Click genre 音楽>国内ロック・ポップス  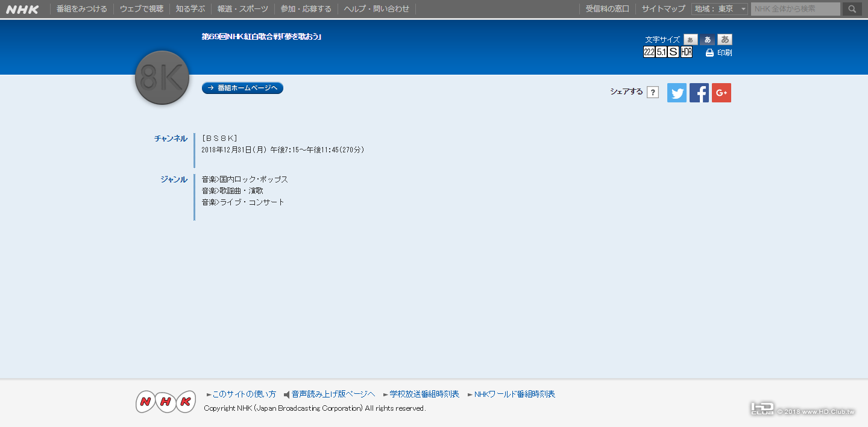tap(245, 179)
